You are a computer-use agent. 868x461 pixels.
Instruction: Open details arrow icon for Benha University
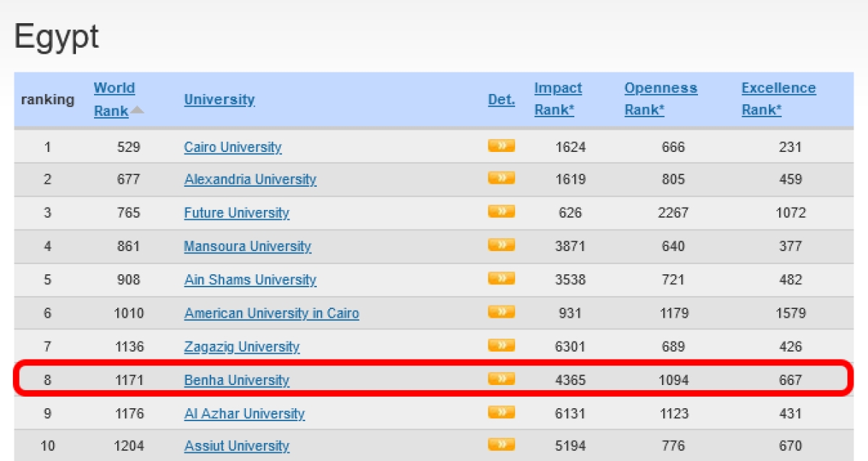click(501, 378)
